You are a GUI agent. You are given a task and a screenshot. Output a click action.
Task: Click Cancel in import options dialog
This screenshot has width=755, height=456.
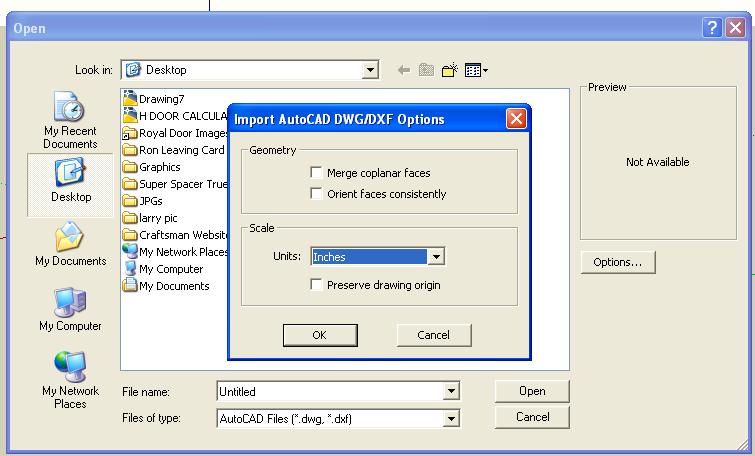click(x=434, y=335)
